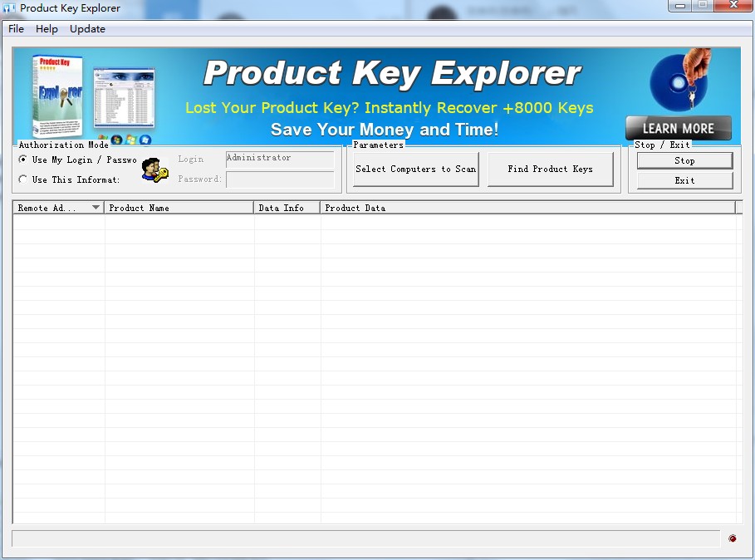Open the Update menu
755x560 pixels.
(86, 29)
